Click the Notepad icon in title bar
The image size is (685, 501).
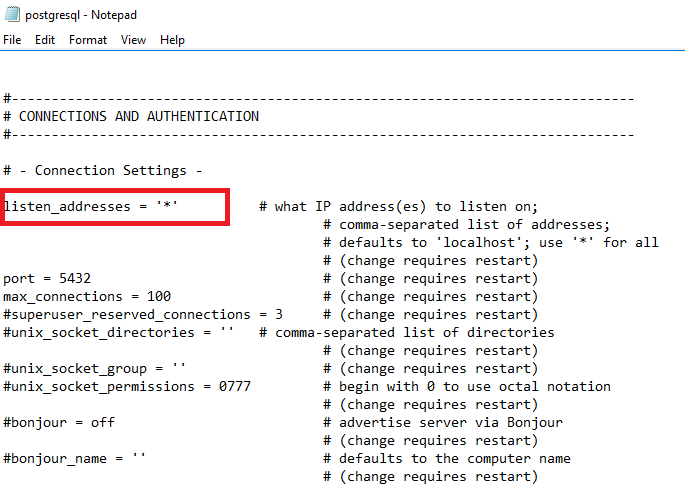12,14
